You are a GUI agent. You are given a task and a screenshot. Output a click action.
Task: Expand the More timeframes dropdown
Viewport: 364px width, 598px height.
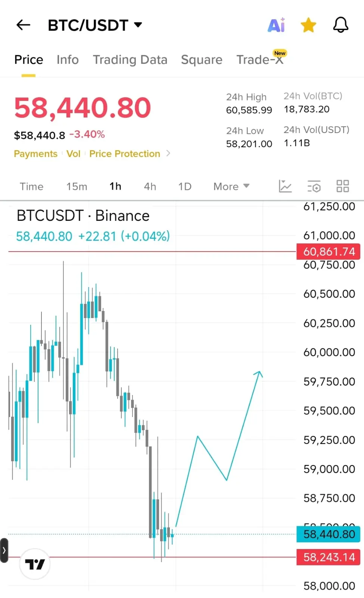pyautogui.click(x=231, y=186)
